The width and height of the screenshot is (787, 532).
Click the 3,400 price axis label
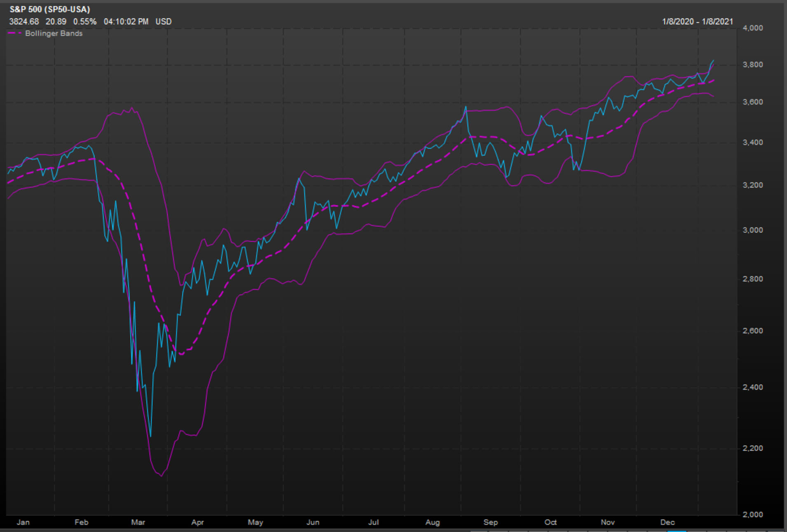pyautogui.click(x=753, y=142)
